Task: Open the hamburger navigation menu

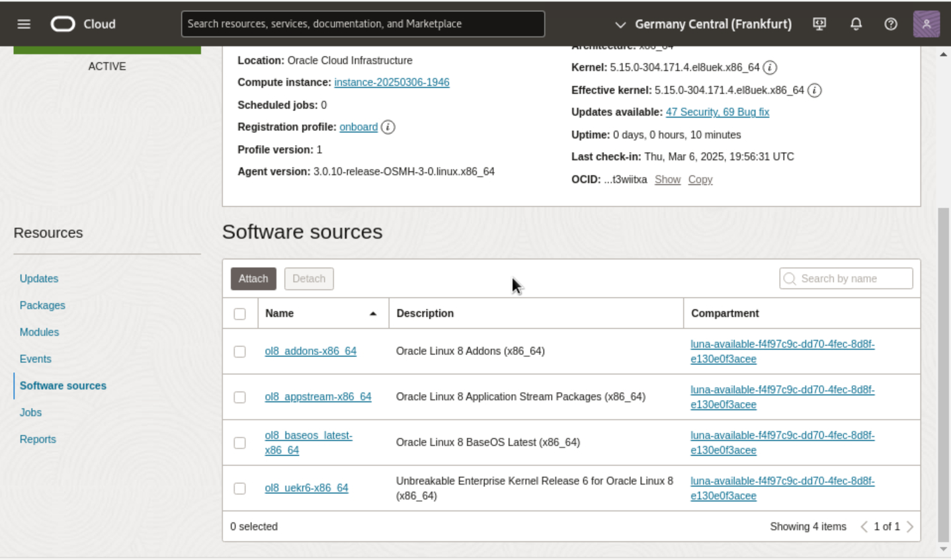Action: [x=24, y=24]
